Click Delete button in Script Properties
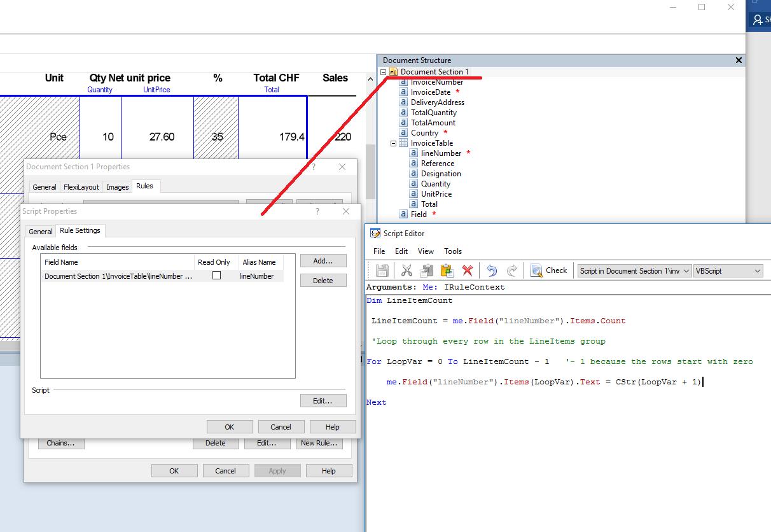 323,281
